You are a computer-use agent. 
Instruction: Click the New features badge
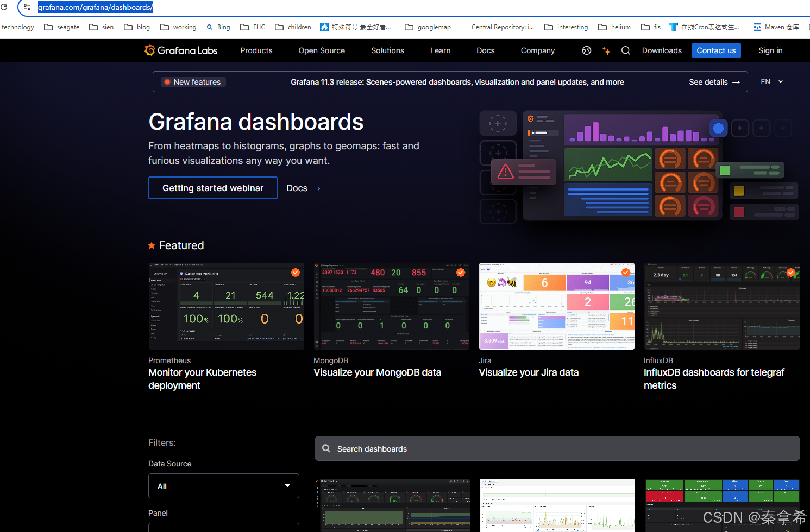(193, 82)
